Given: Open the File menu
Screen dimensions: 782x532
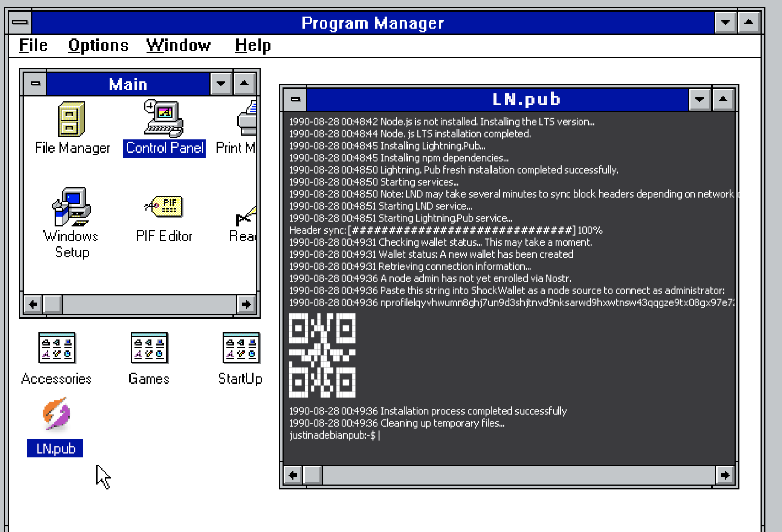Looking at the screenshot, I should tap(33, 46).
